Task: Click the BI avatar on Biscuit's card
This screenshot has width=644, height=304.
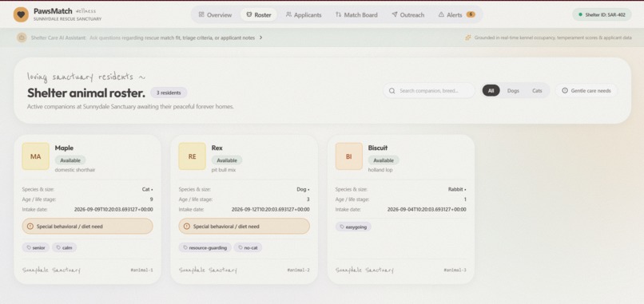Action: click(348, 156)
